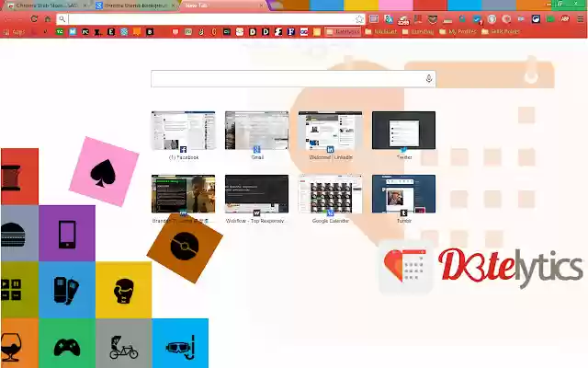Open the green TC bookmark
The image size is (588, 368).
tap(59, 32)
